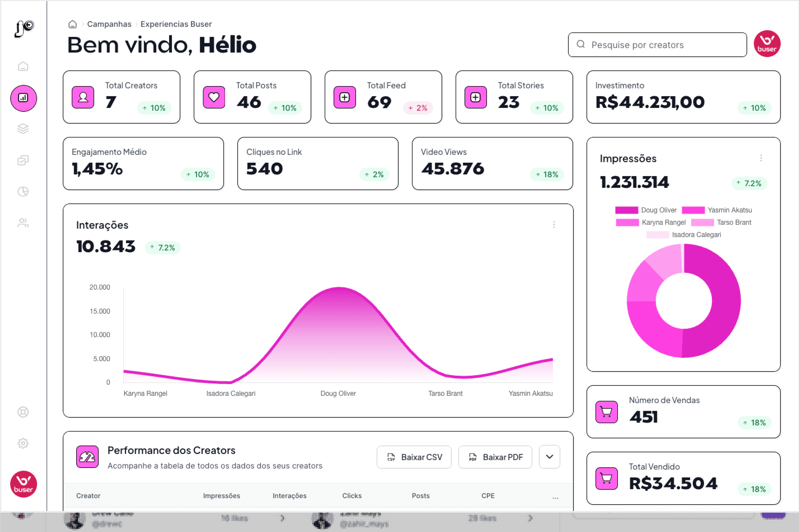Image resolution: width=799 pixels, height=532 pixels.
Task: Click the Total Creators person icon
Action: (x=83, y=97)
